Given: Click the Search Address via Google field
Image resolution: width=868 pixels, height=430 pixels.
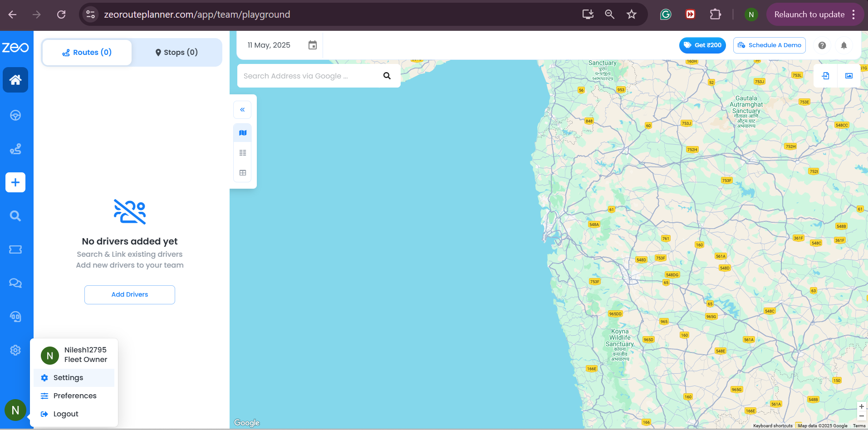Looking at the screenshot, I should [309, 76].
